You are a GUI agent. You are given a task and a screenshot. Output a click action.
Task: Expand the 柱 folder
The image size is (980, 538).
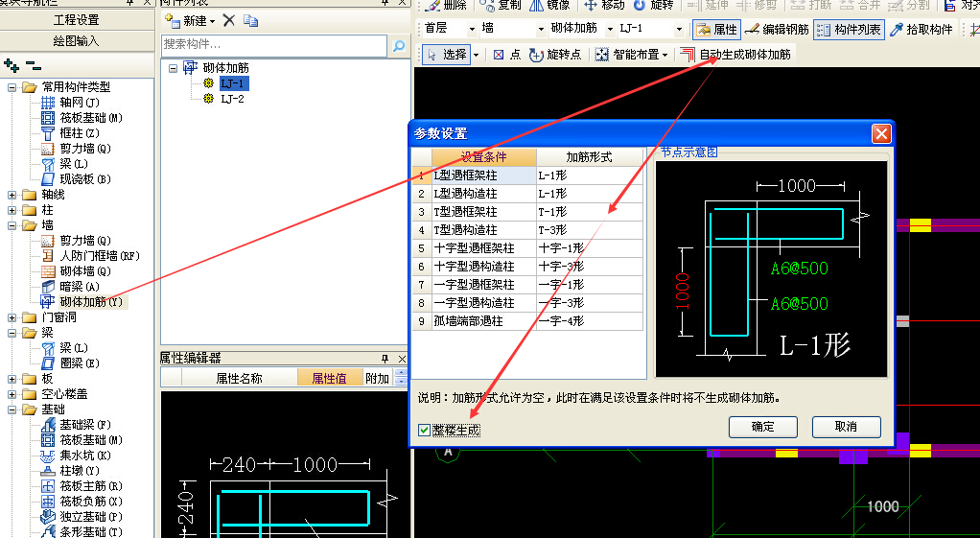point(12,210)
